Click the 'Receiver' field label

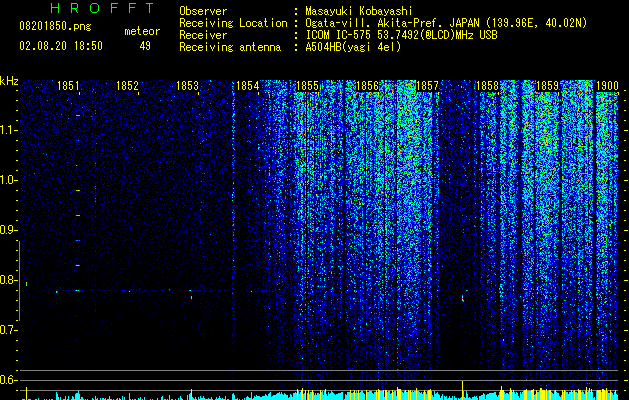pyautogui.click(x=203, y=35)
